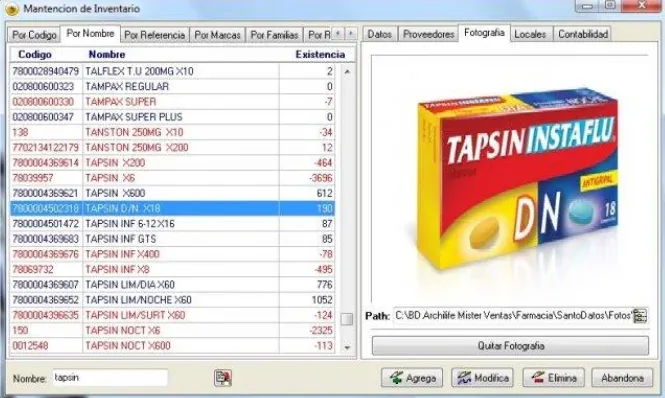Select the TAPSIN LIM/DIA X60 row

click(x=172, y=285)
